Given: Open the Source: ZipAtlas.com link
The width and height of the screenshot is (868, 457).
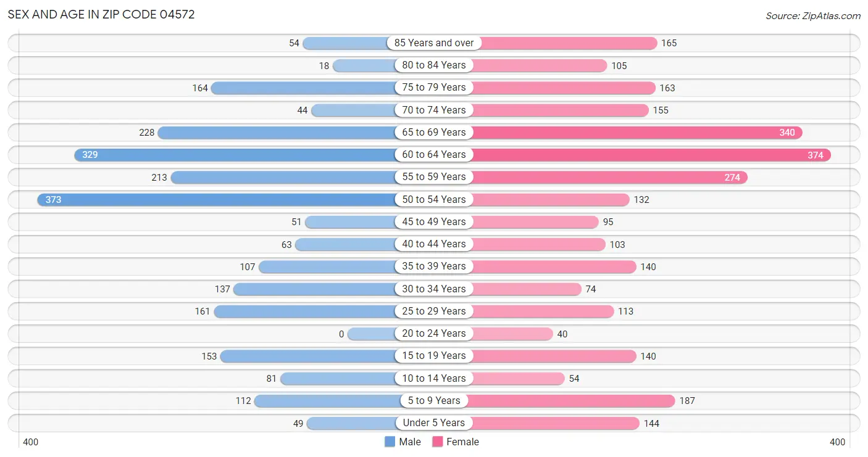Looking at the screenshot, I should click(813, 15).
